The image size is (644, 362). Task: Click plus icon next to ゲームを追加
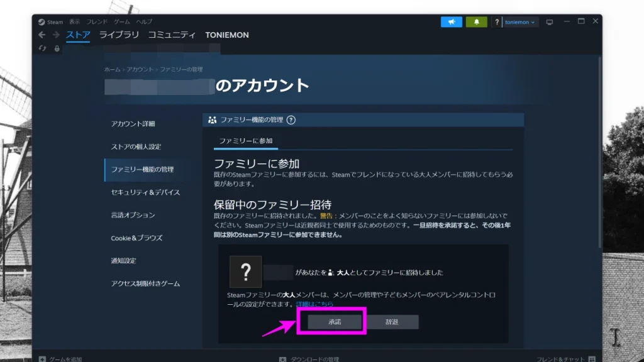tap(42, 359)
